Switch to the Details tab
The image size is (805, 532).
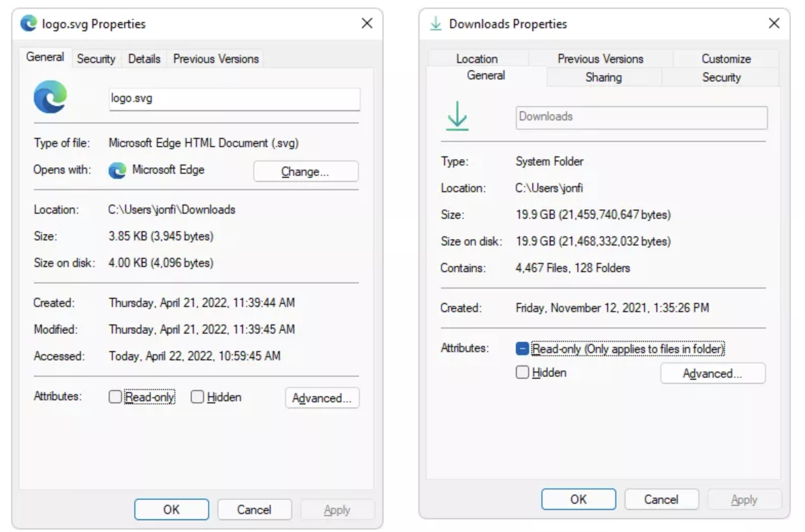[x=144, y=59]
